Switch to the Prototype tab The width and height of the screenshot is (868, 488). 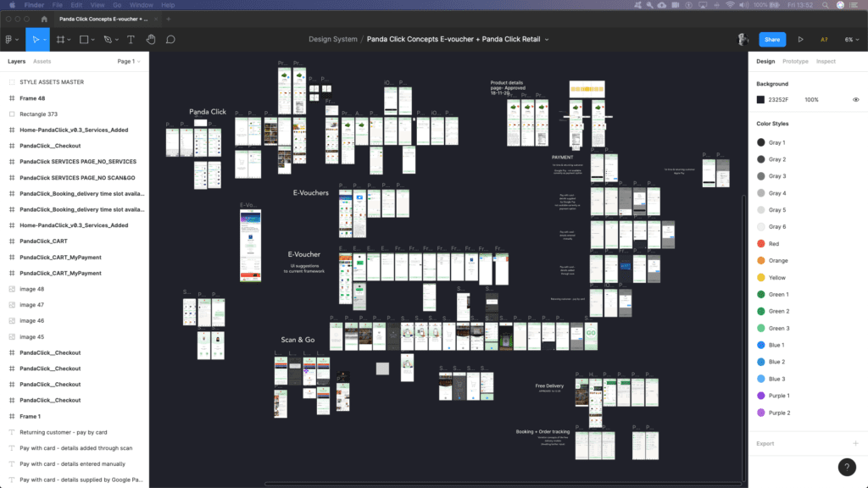pyautogui.click(x=795, y=61)
